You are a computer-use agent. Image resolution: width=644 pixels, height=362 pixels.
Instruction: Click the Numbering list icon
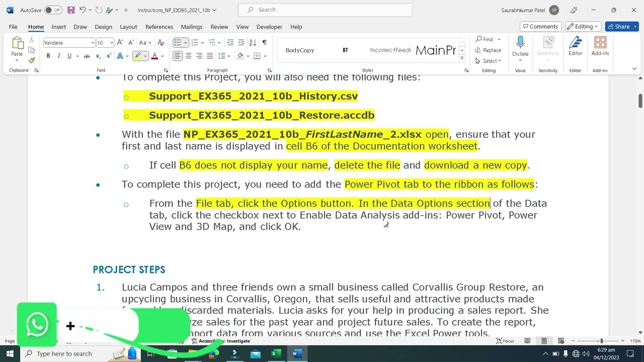coord(195,43)
